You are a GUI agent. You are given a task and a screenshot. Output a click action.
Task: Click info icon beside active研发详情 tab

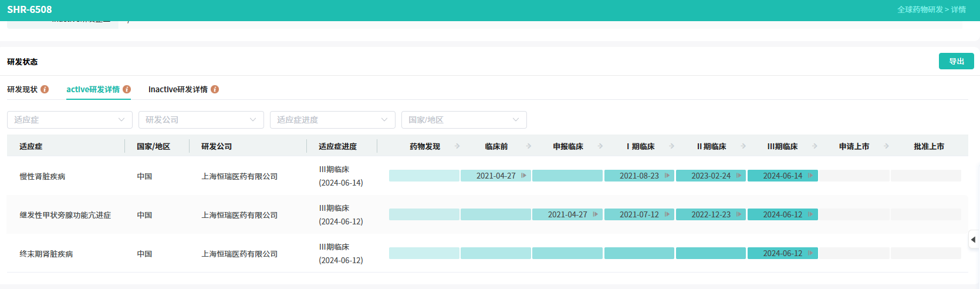point(127,89)
